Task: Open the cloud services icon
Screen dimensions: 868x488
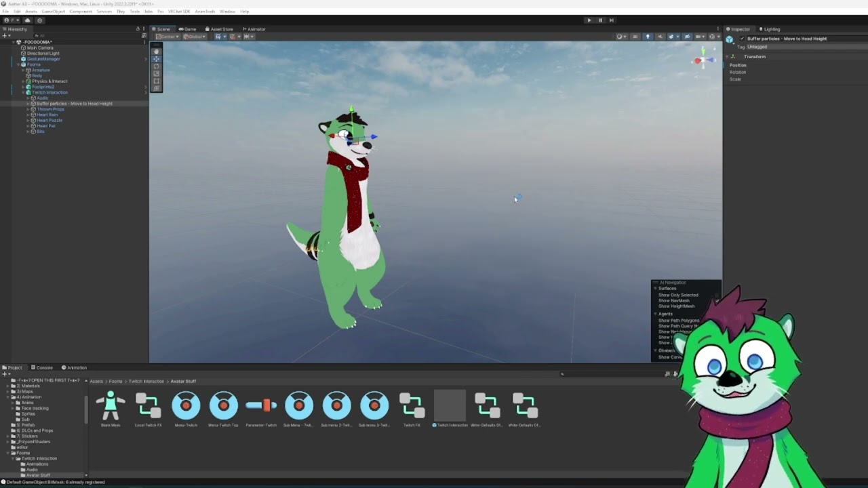Action: pyautogui.click(x=28, y=20)
